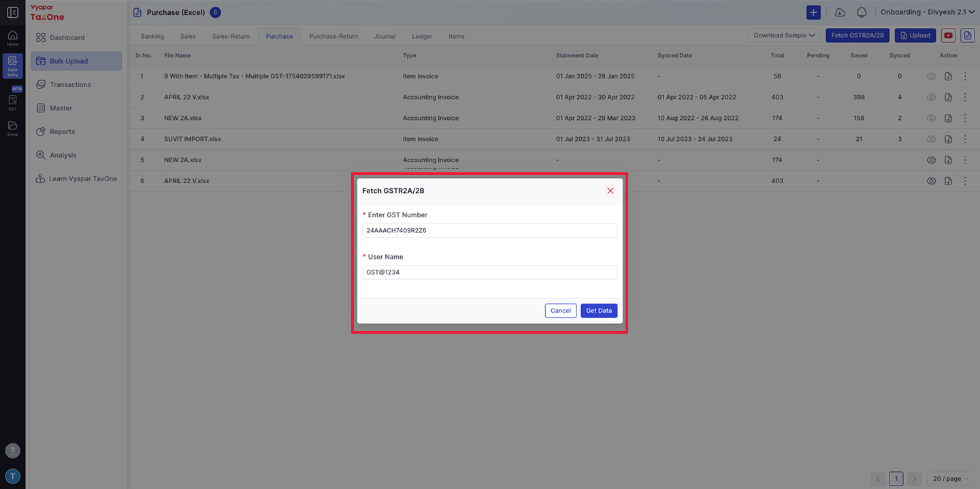The width and height of the screenshot is (980, 489).
Task: Click Cancel in the dialog
Action: (561, 311)
